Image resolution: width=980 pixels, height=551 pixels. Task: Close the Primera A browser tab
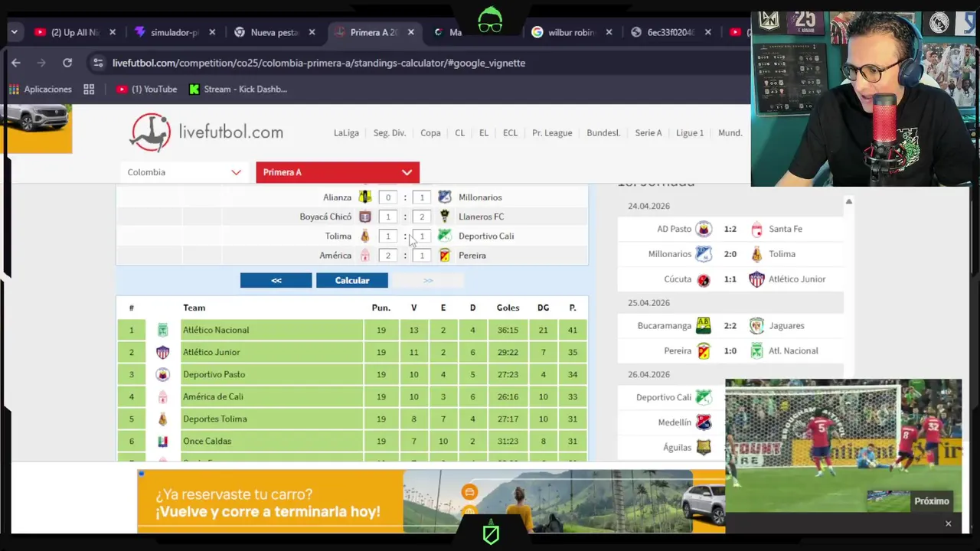[411, 32]
